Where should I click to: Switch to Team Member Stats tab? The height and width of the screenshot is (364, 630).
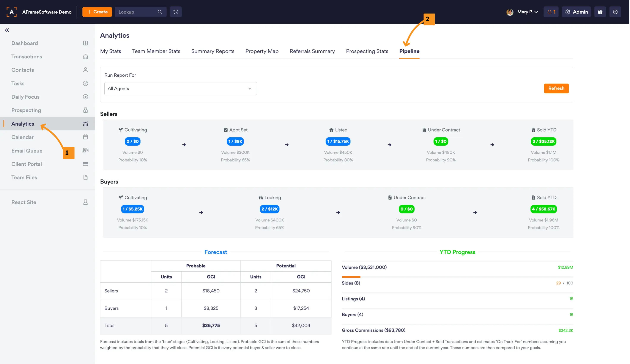pos(156,51)
